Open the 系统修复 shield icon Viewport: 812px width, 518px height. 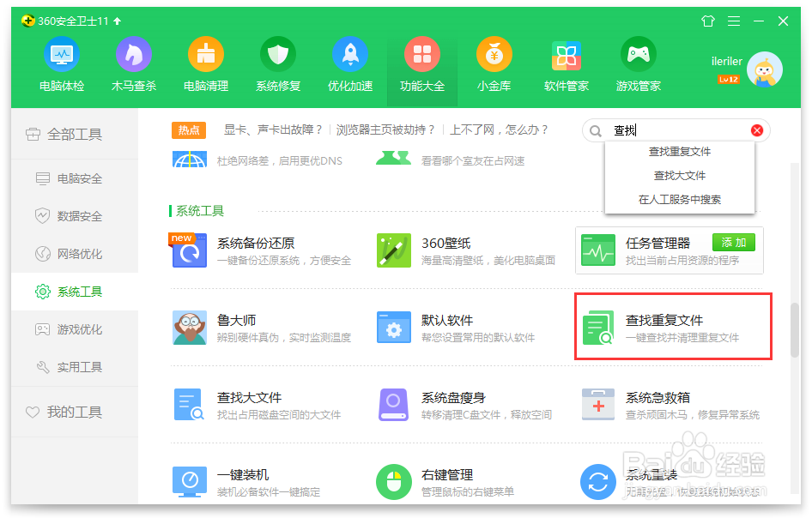[278, 54]
